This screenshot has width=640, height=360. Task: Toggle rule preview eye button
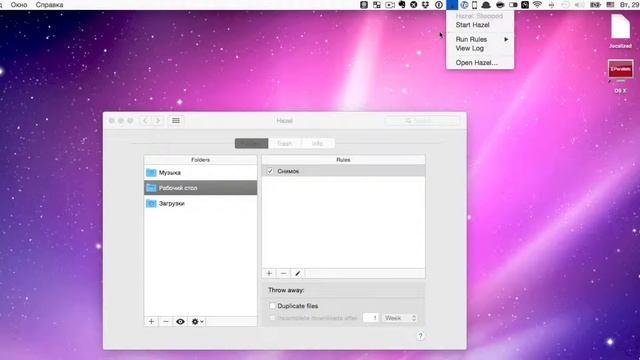coord(180,322)
